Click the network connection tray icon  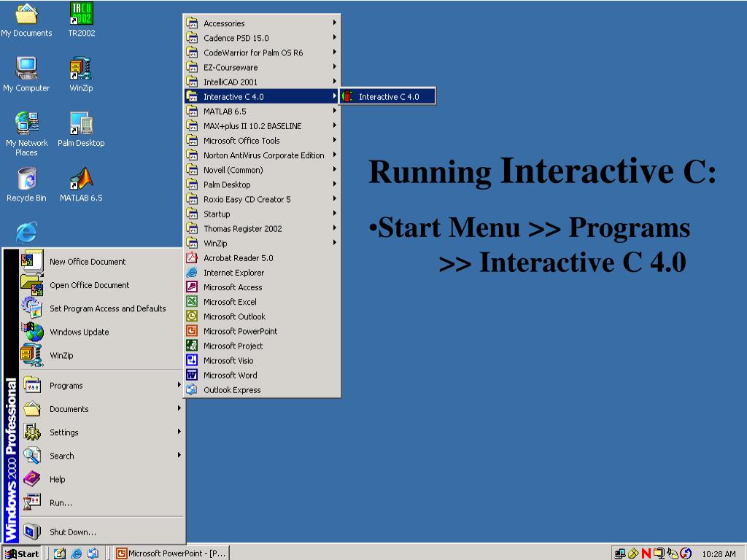click(x=620, y=553)
